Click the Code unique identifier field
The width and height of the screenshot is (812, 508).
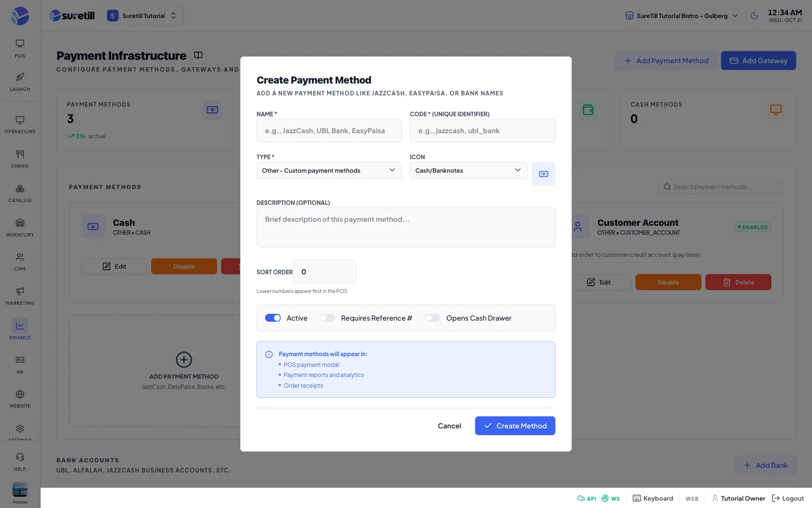point(483,130)
